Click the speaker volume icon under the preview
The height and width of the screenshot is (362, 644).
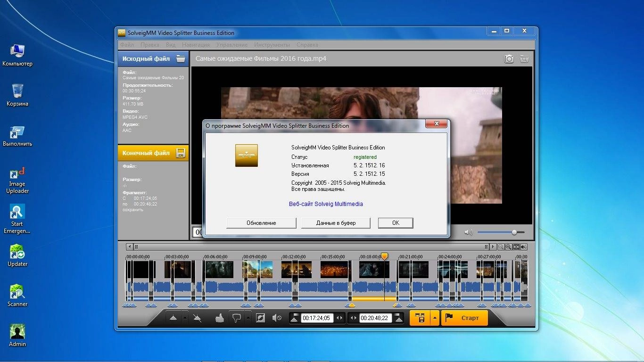tap(468, 232)
